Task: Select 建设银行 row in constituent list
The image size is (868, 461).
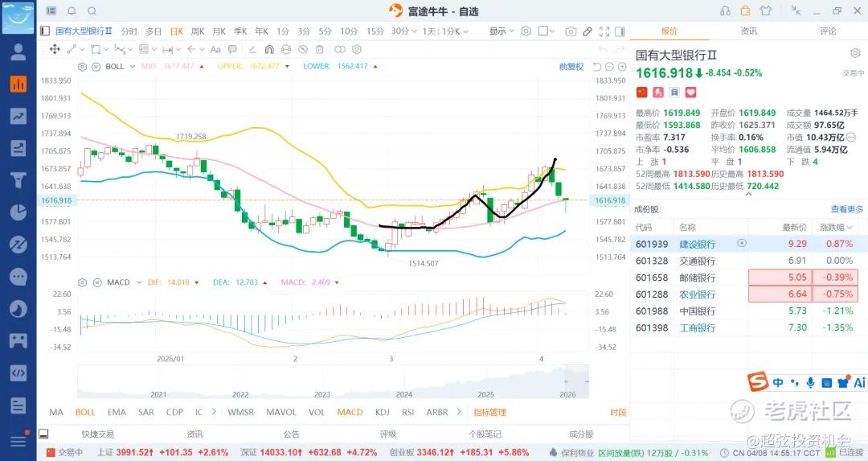Action: pyautogui.click(x=696, y=244)
